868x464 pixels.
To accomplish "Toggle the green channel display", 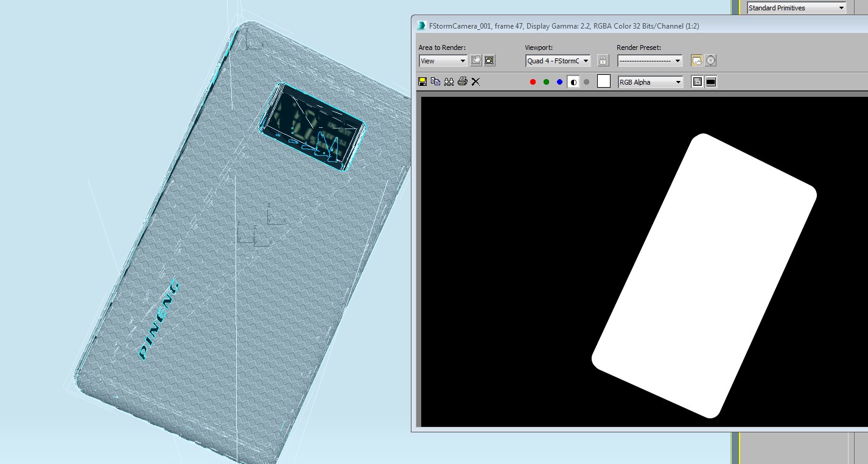I will (547, 82).
